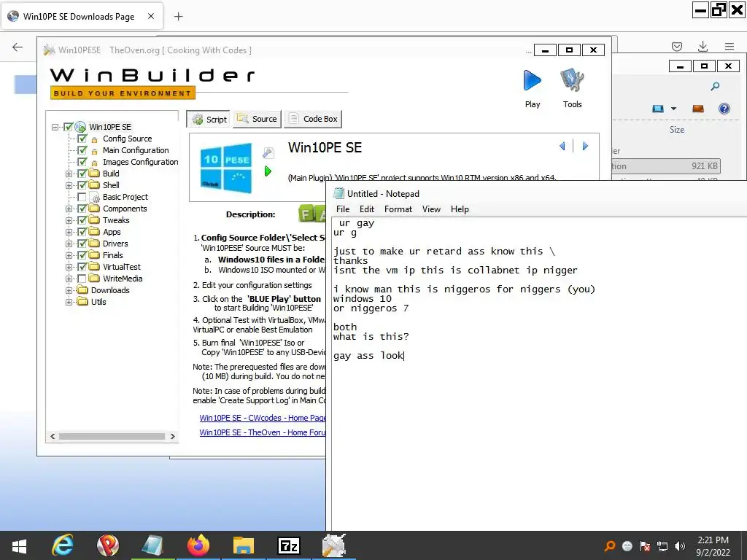747x560 pixels.
Task: Switch to the Source tab in WinBuilder
Action: click(x=258, y=119)
